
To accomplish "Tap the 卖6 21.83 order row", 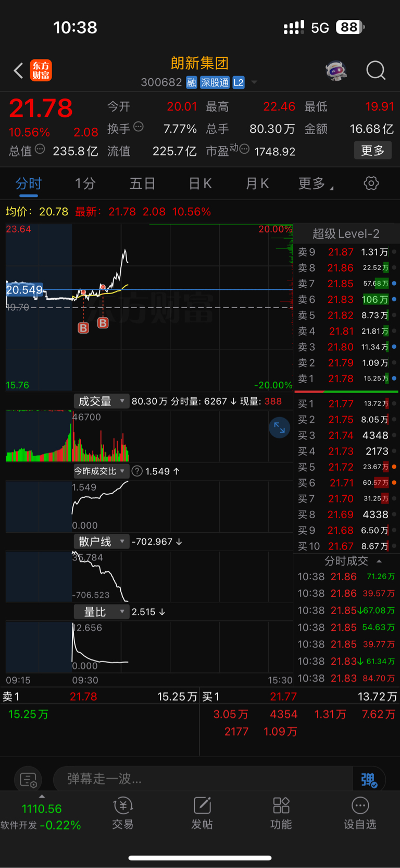I will 346,300.
